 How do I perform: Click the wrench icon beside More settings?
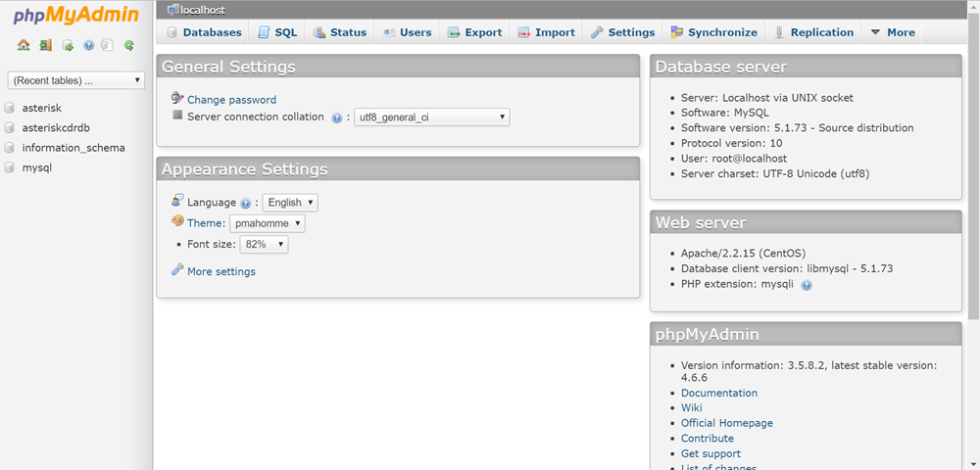[177, 269]
